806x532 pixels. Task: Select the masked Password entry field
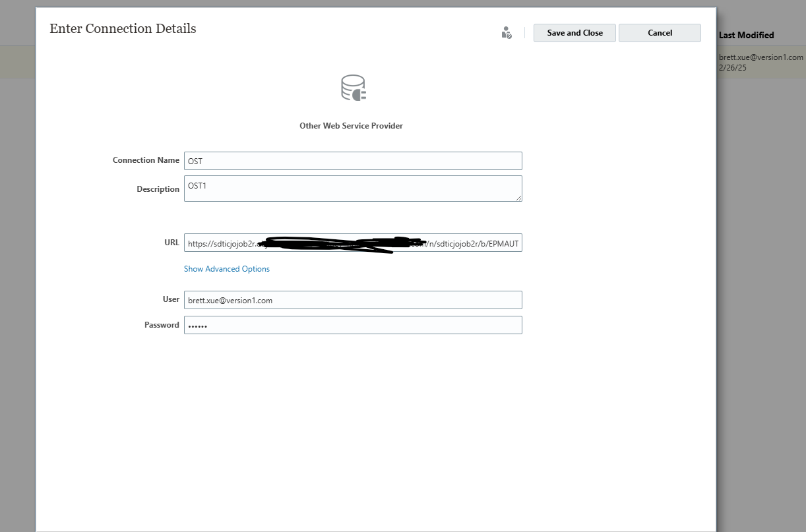coord(353,324)
